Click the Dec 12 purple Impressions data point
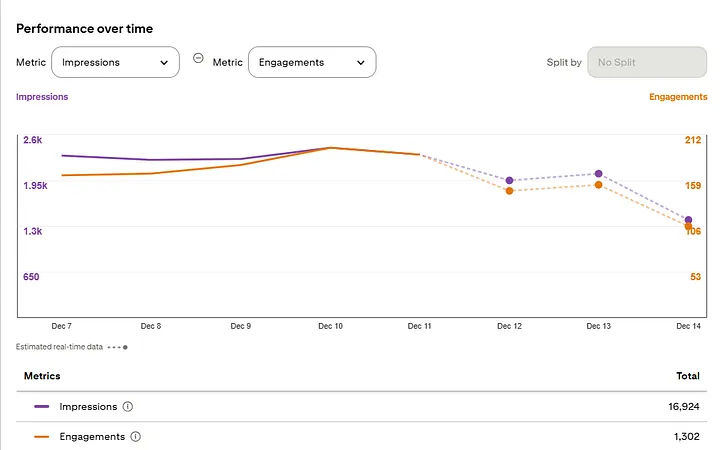Viewport: 720px width, 450px height. (510, 180)
